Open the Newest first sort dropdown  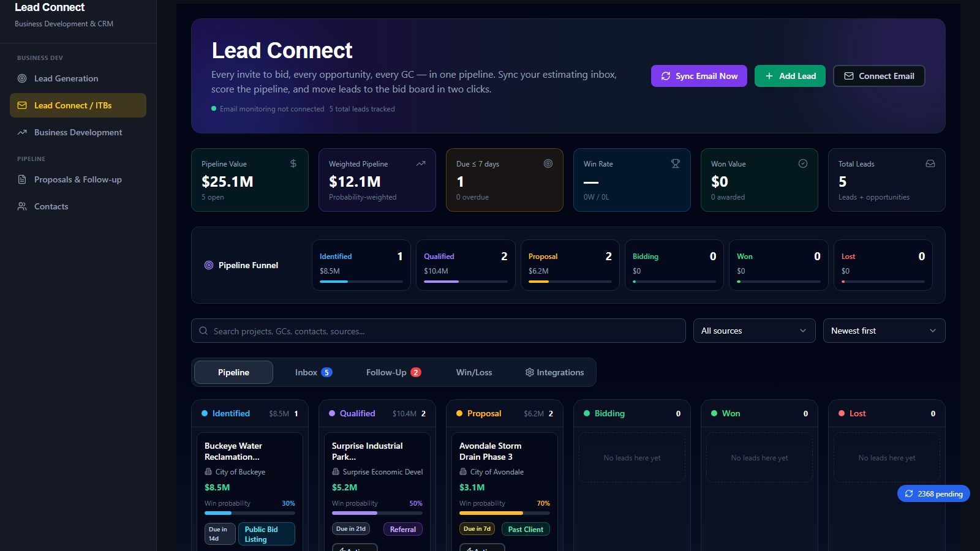pyautogui.click(x=884, y=331)
